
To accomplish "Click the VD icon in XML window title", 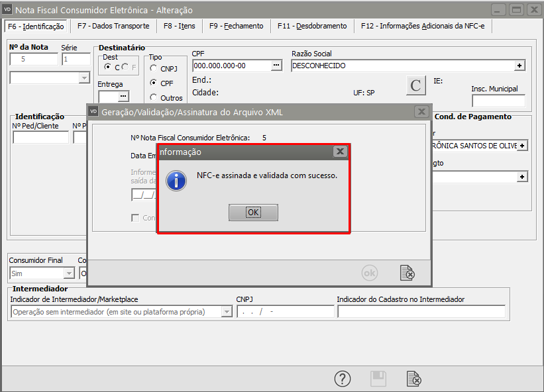I will [93, 112].
